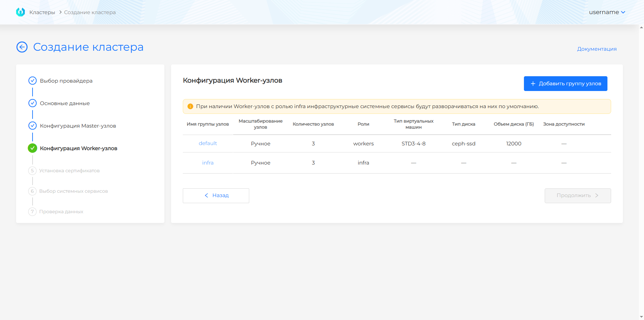Click step 5 circle Установка сертификатов

pyautogui.click(x=32, y=171)
